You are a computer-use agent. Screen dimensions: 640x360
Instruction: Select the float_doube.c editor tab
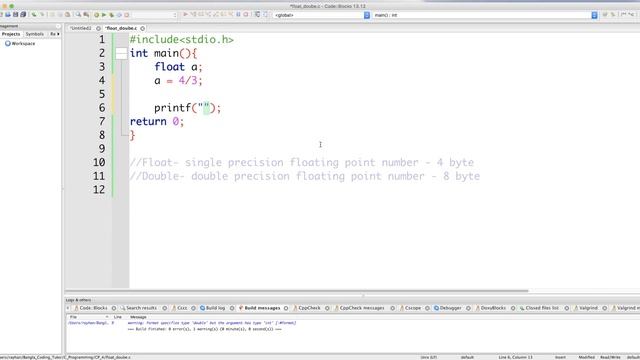121,28
